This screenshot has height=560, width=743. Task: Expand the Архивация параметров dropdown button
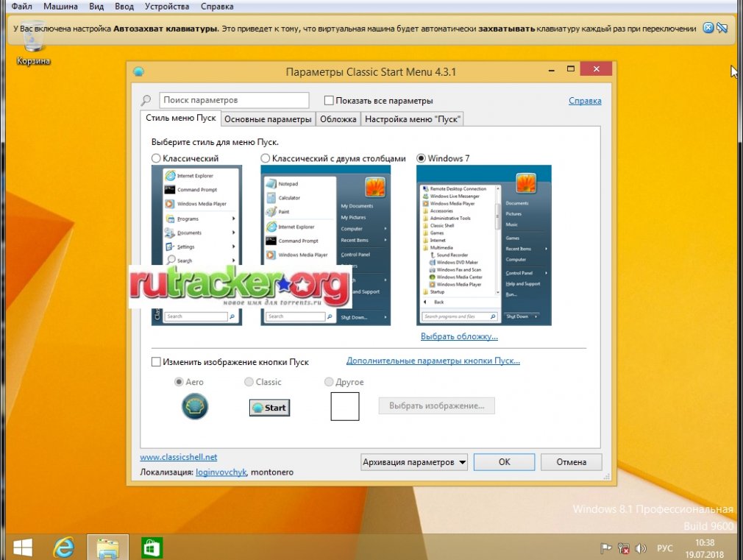click(413, 462)
